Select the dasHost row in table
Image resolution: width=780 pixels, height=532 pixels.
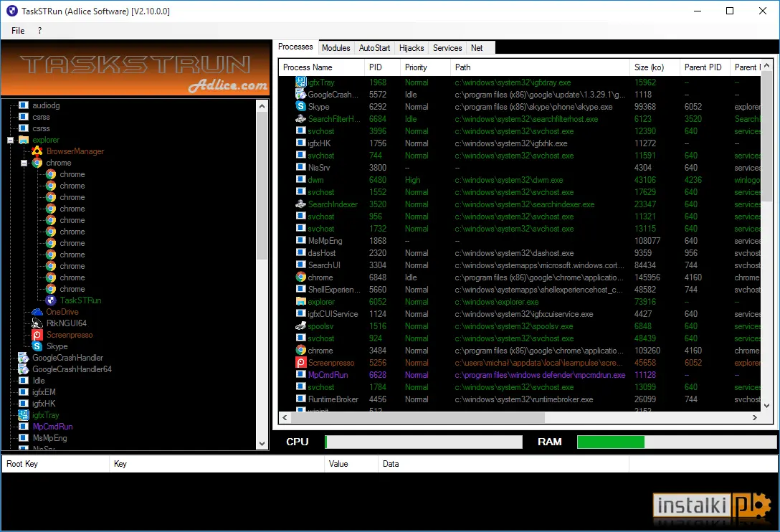[x=520, y=253]
